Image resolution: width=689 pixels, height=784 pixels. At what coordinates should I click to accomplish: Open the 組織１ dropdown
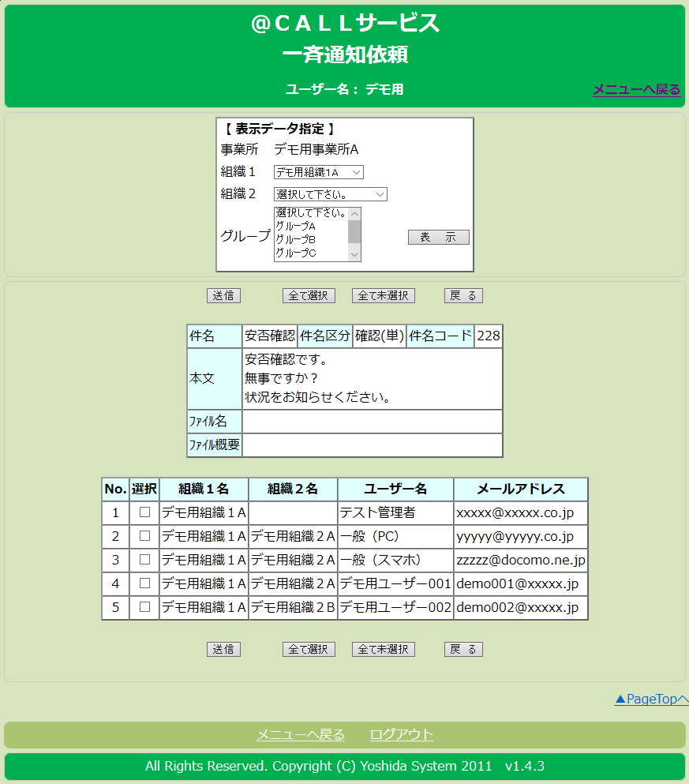pos(318,172)
